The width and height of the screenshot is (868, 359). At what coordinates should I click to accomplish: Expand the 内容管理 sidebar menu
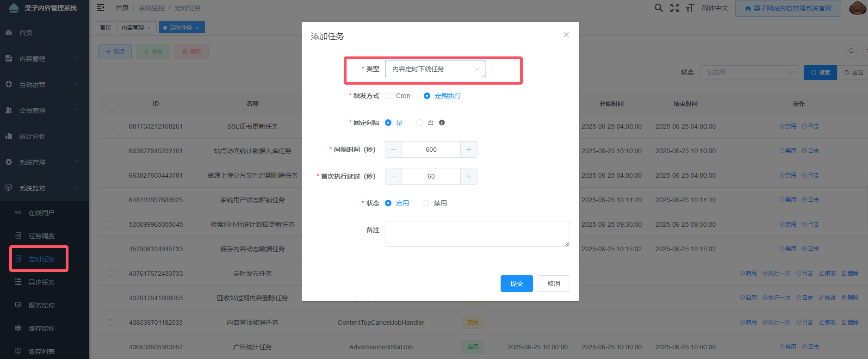[44, 59]
